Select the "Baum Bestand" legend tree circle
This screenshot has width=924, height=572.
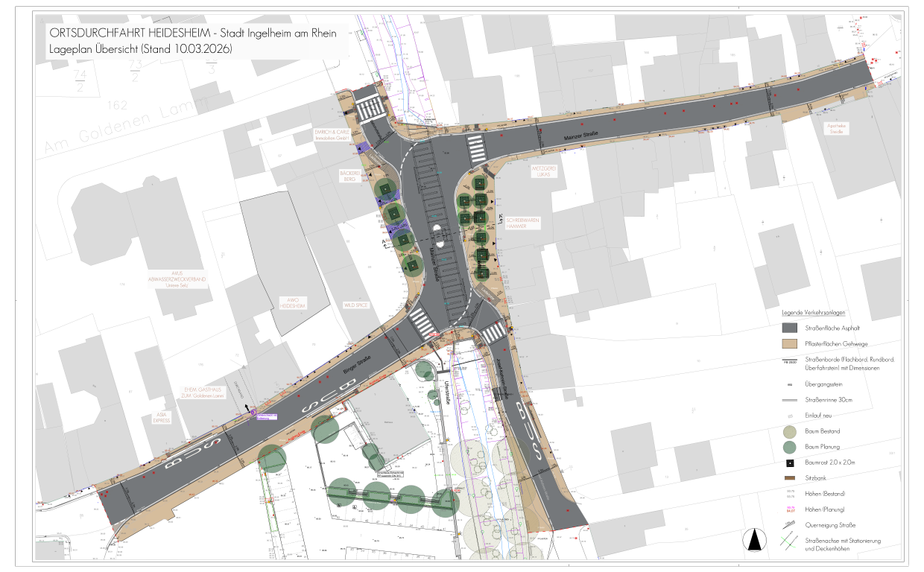(x=789, y=431)
